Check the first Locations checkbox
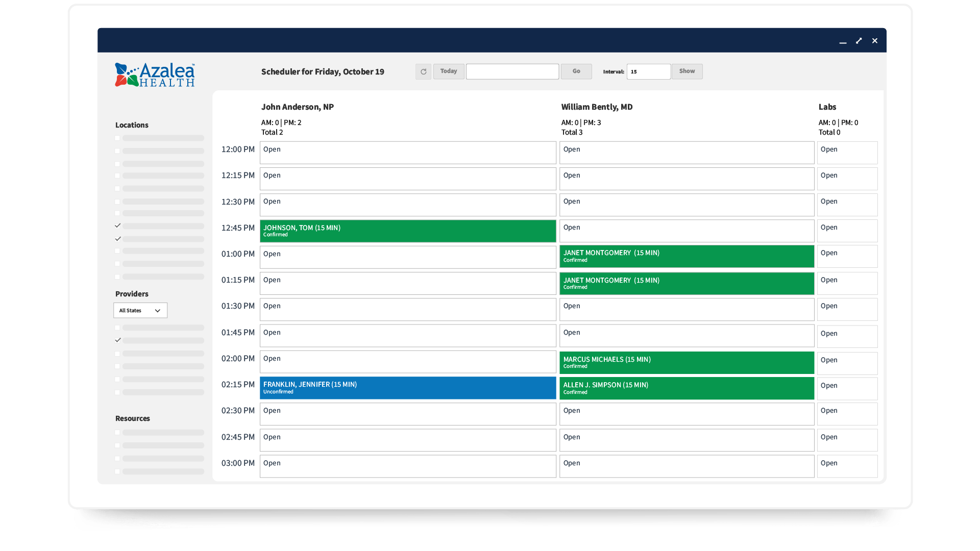 pyautogui.click(x=117, y=138)
